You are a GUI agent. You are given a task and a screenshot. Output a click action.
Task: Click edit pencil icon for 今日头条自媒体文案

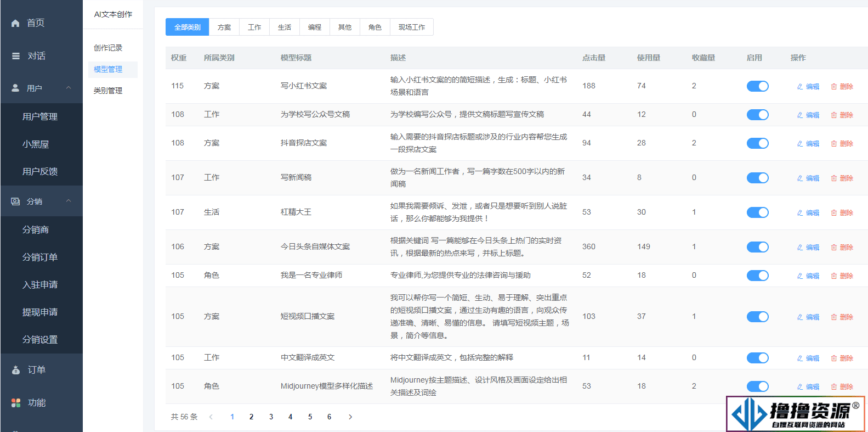point(800,248)
